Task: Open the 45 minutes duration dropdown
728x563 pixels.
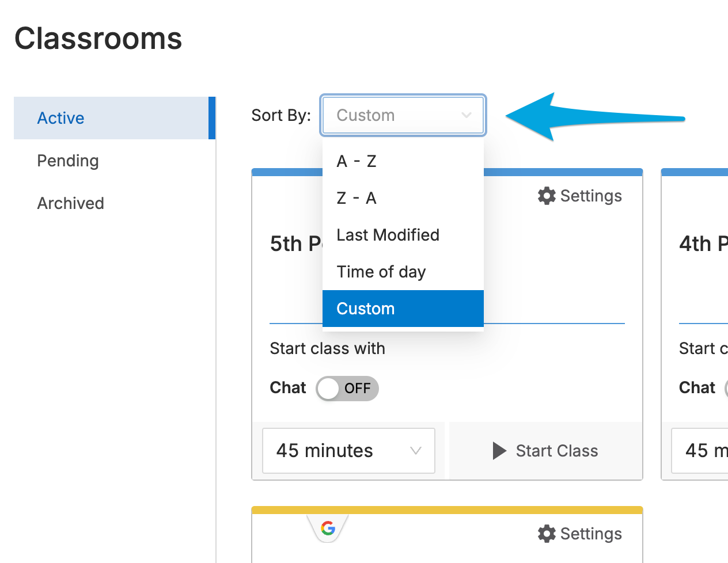Action: tap(348, 451)
